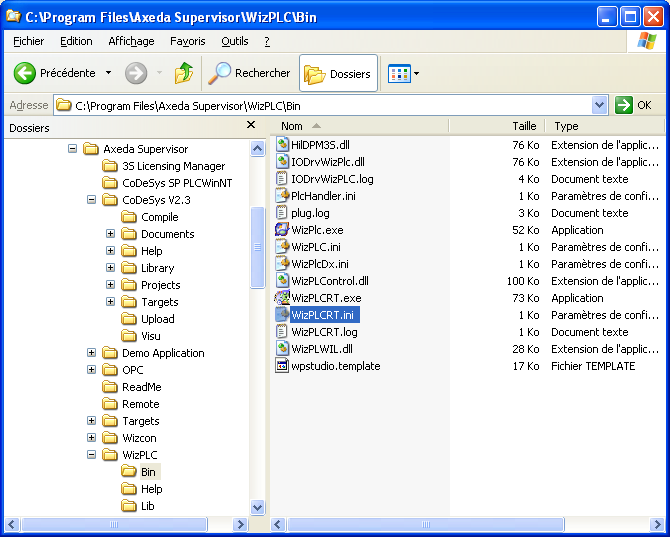Expand the Documents folder node
Image resolution: width=670 pixels, height=537 pixels.
coord(110,234)
